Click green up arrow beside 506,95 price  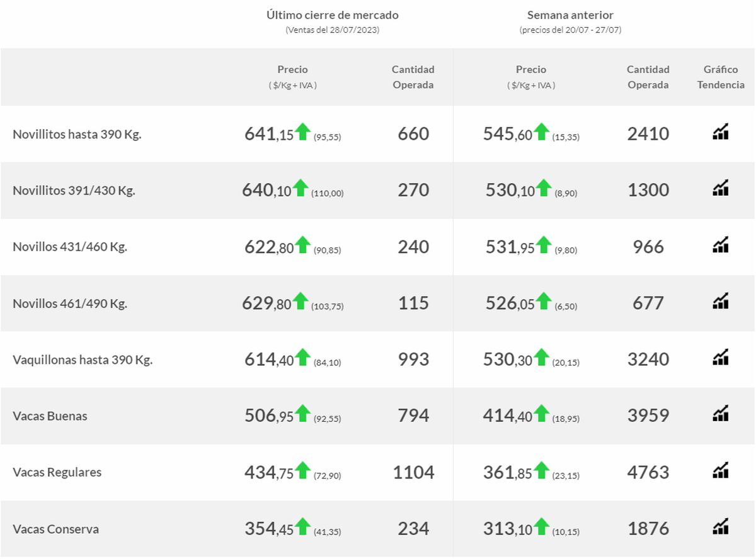coord(303,414)
